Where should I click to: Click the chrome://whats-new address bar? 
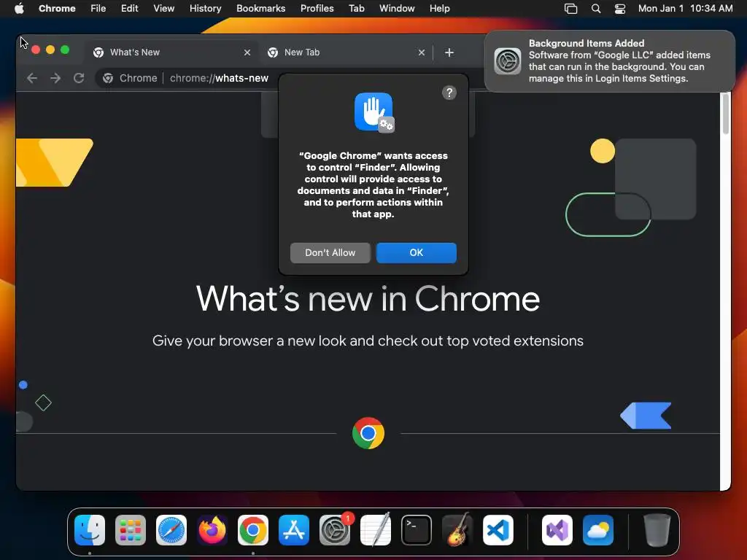pyautogui.click(x=219, y=78)
